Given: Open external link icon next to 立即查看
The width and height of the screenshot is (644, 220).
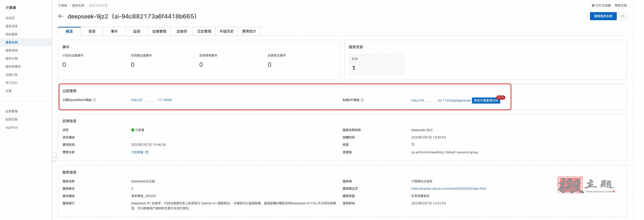Looking at the screenshot, I should click(147, 152).
